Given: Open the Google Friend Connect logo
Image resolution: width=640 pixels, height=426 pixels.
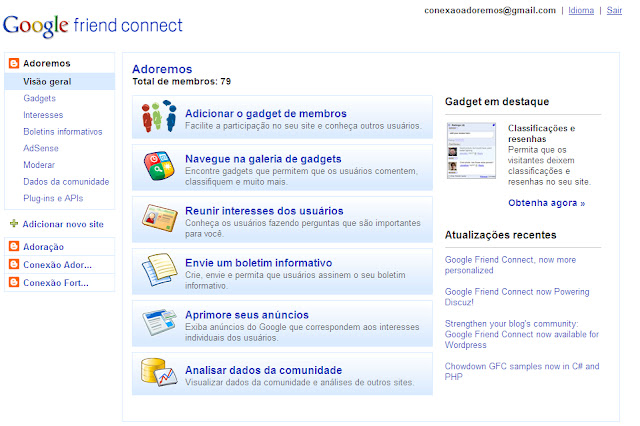Looking at the screenshot, I should (93, 26).
